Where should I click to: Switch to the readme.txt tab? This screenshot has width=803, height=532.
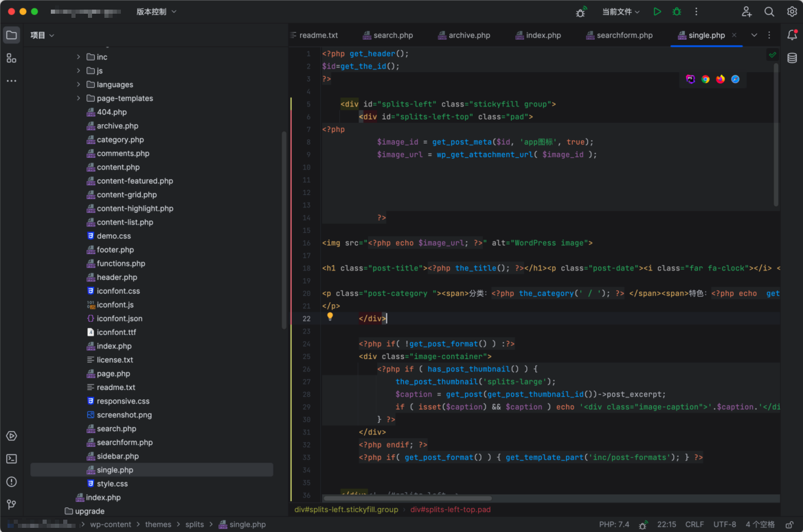pos(314,35)
